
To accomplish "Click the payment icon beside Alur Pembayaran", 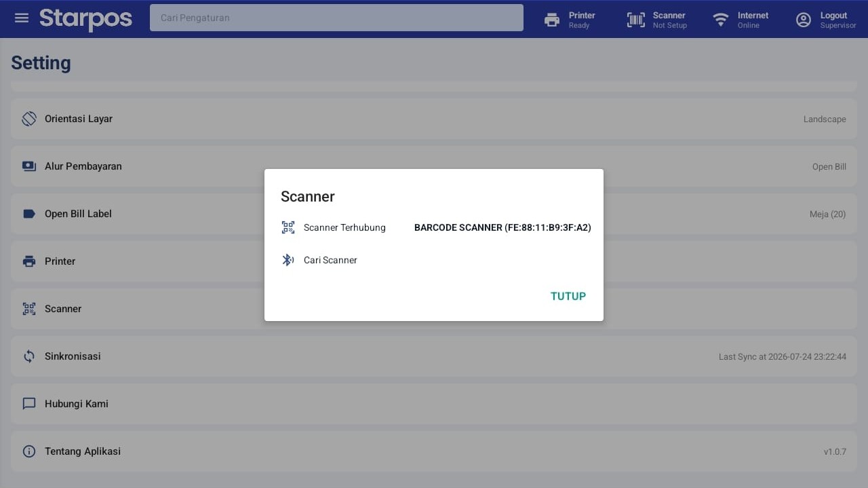I will click(29, 166).
